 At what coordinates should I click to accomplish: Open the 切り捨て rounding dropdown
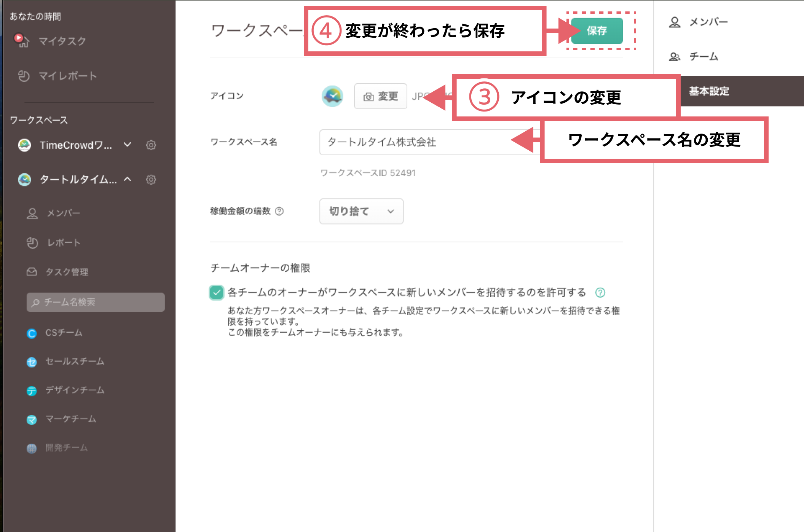tap(361, 211)
